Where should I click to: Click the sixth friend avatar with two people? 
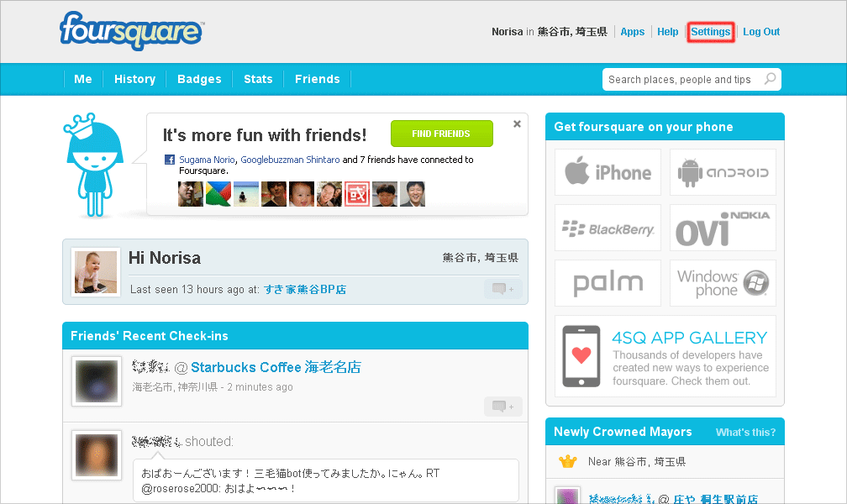(329, 194)
